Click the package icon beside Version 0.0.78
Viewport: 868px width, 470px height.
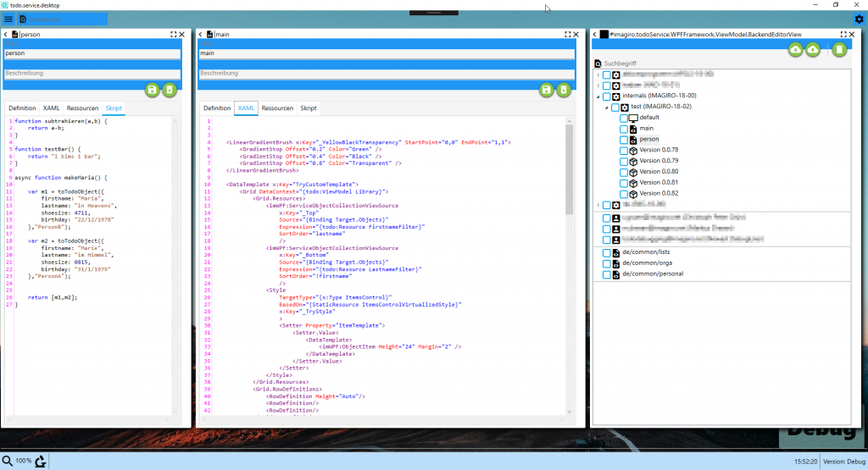(633, 151)
